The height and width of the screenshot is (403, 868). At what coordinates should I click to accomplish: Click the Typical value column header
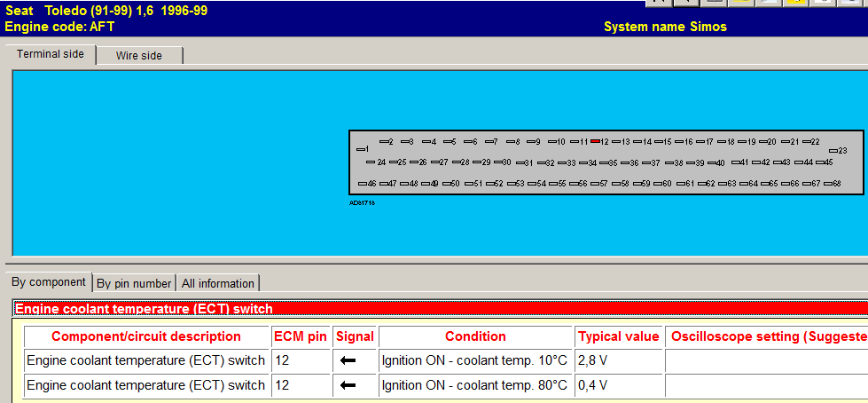(x=618, y=336)
